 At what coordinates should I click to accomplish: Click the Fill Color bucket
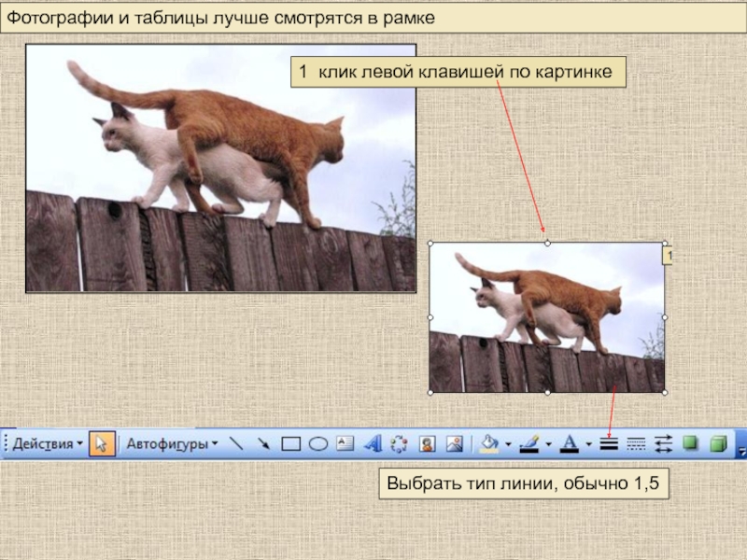(488, 443)
